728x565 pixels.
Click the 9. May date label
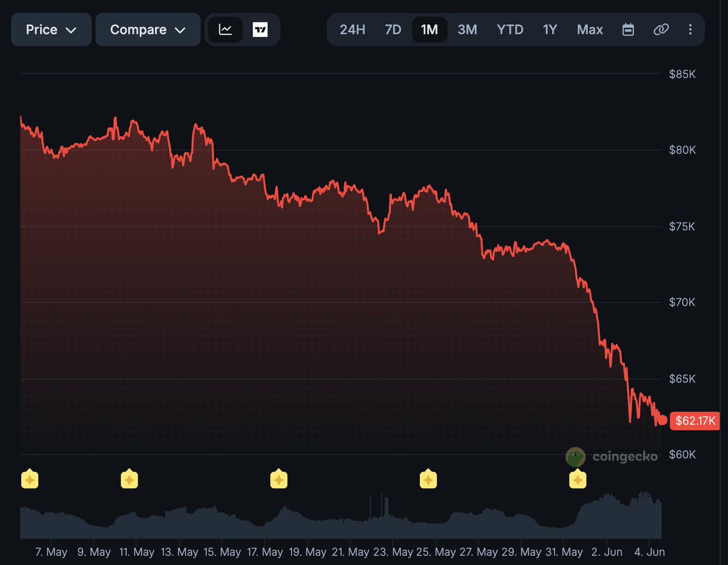click(x=94, y=552)
